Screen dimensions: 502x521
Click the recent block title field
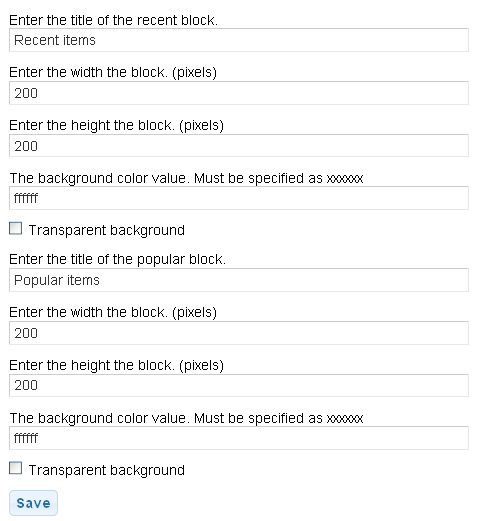coord(239,40)
